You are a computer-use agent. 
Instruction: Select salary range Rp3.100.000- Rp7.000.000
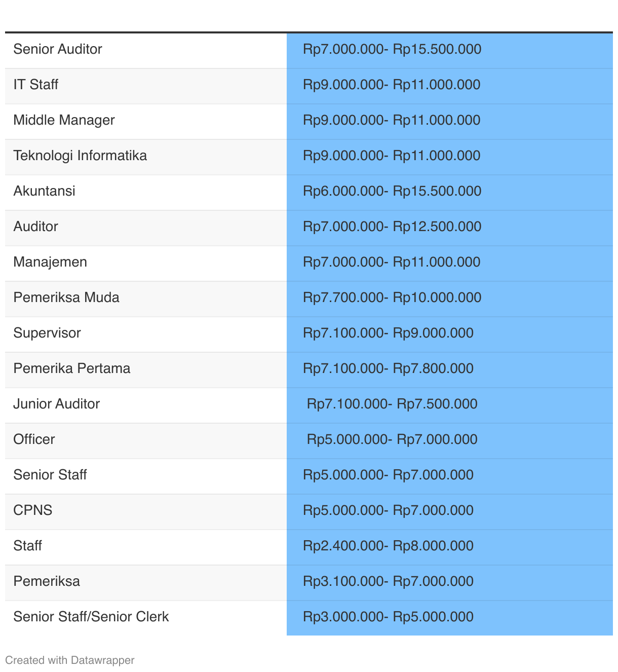[x=388, y=581]
